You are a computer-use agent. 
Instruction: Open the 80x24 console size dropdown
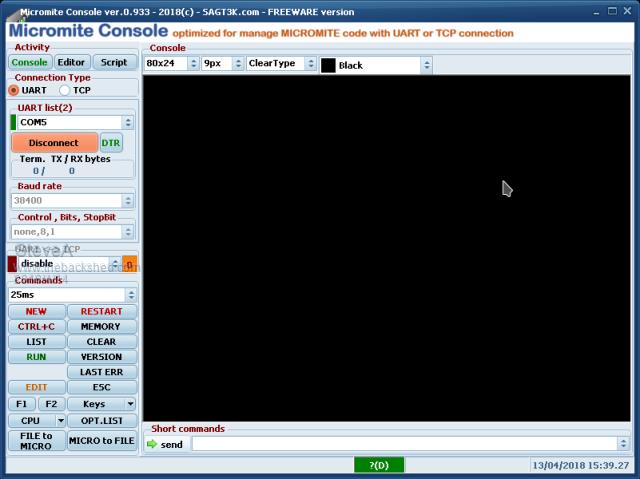[x=192, y=64]
